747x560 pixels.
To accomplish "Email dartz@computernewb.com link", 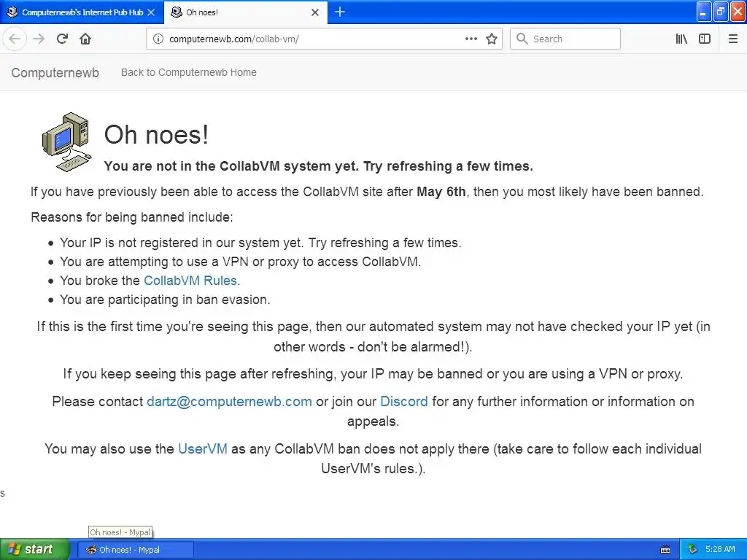I will pyautogui.click(x=229, y=402).
